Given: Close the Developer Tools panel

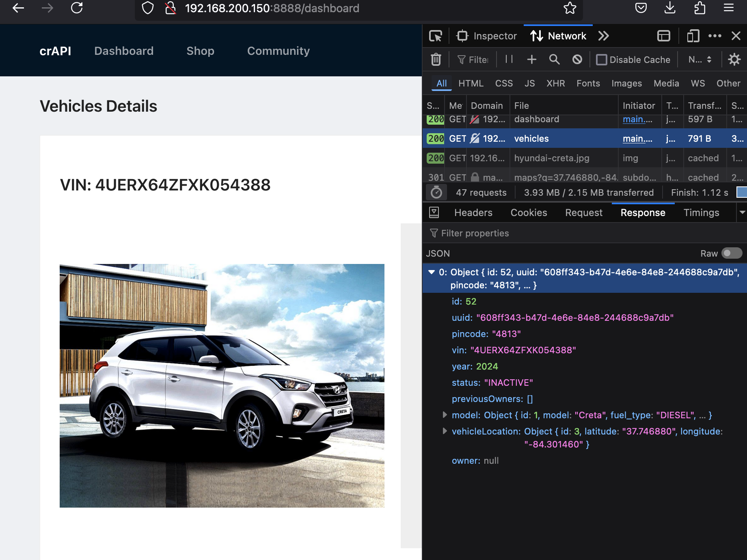Looking at the screenshot, I should pos(736,36).
